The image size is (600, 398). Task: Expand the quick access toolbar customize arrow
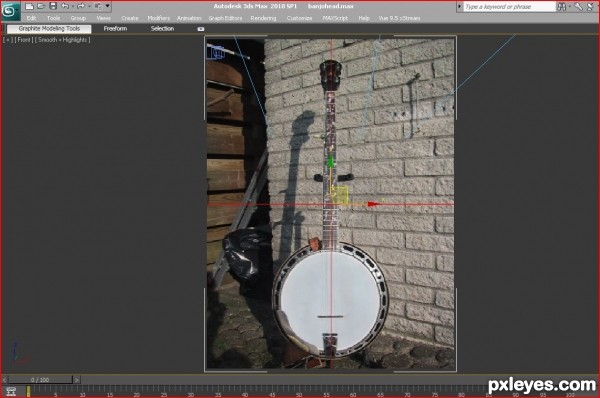[108, 6]
